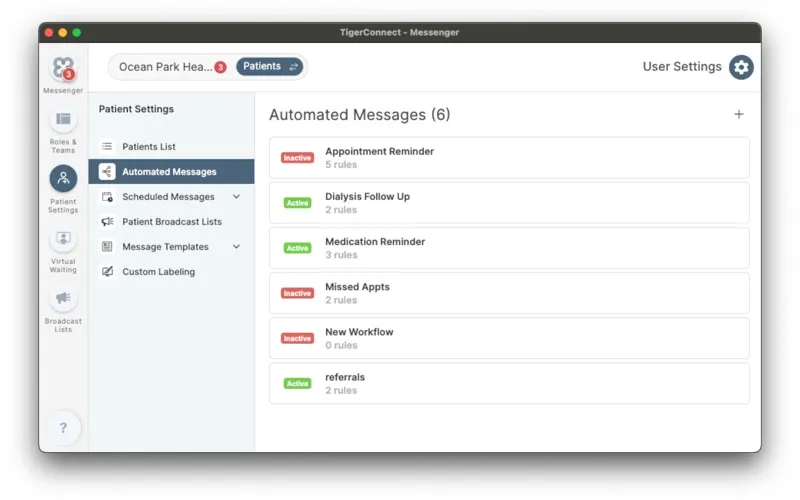Click Active badge on referrals

click(x=297, y=384)
